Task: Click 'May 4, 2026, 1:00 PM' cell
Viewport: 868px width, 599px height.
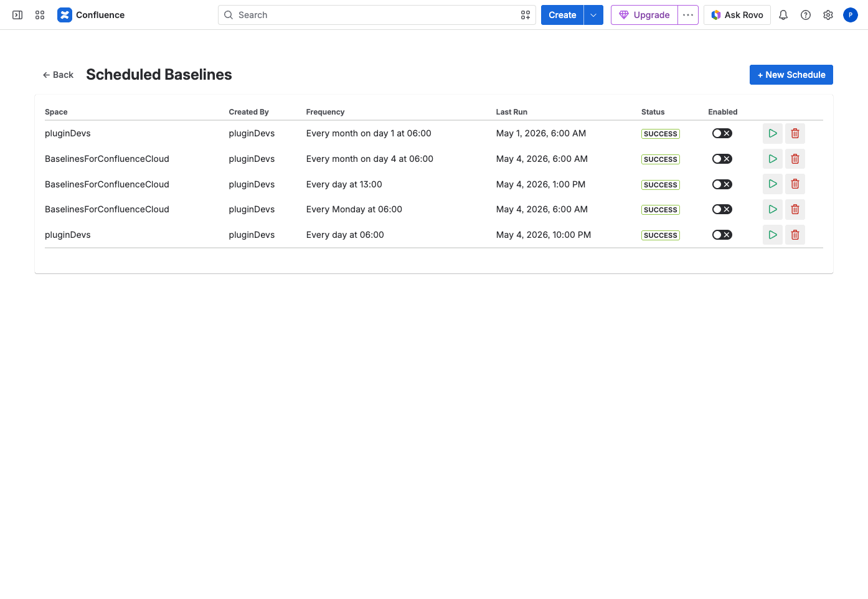Action: point(540,184)
